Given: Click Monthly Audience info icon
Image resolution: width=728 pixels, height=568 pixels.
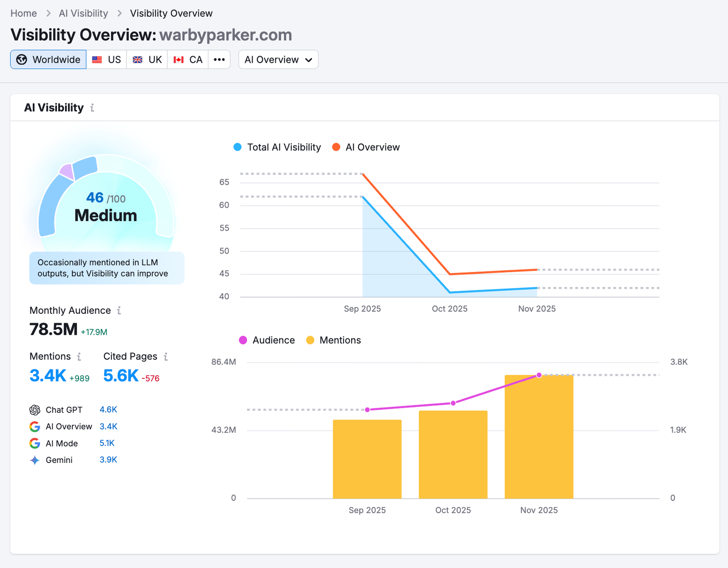Looking at the screenshot, I should point(119,311).
